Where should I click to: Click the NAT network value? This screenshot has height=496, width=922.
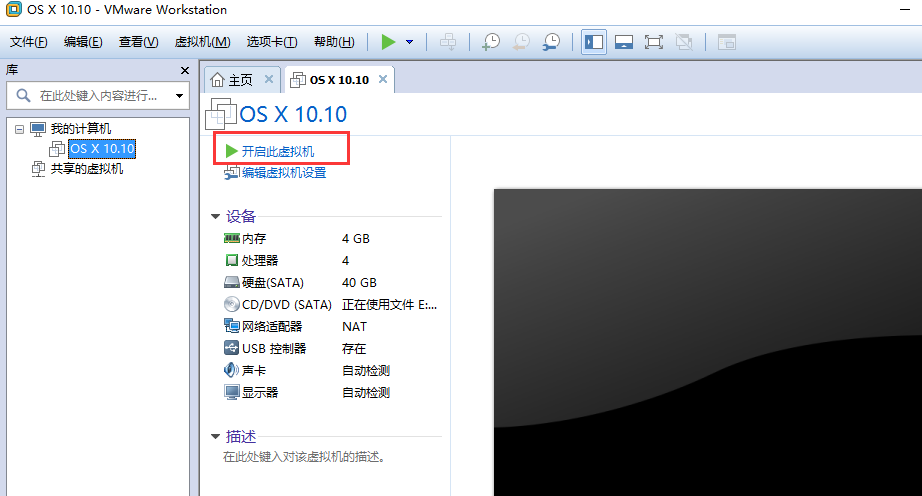tap(355, 327)
